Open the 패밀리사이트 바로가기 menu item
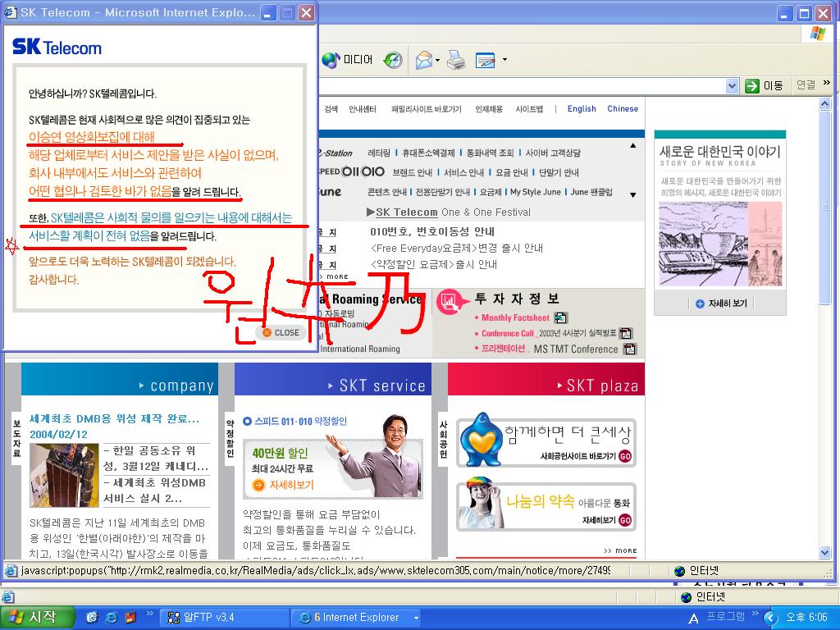The image size is (840, 630). coord(427,109)
